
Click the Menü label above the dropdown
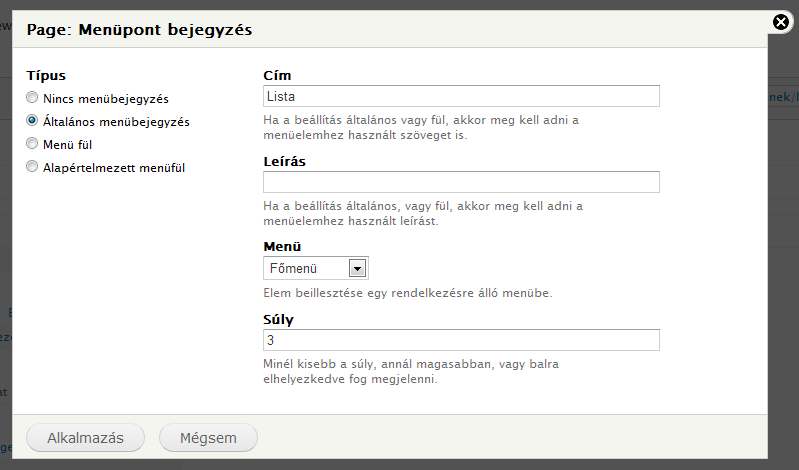coord(282,247)
